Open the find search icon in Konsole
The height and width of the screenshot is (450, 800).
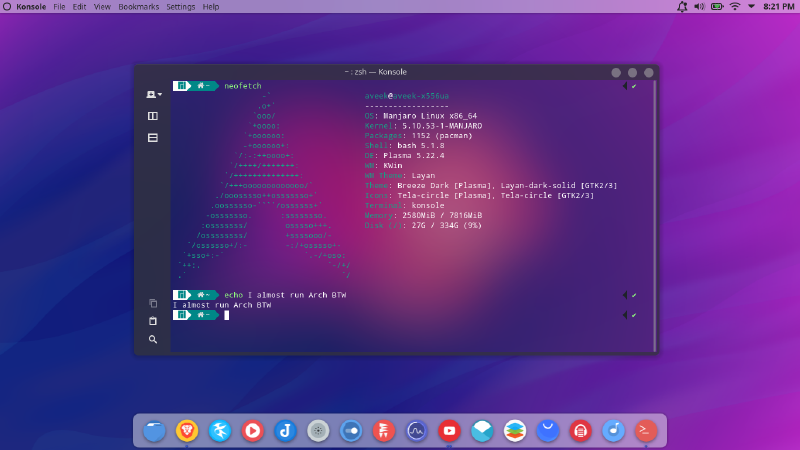153,340
